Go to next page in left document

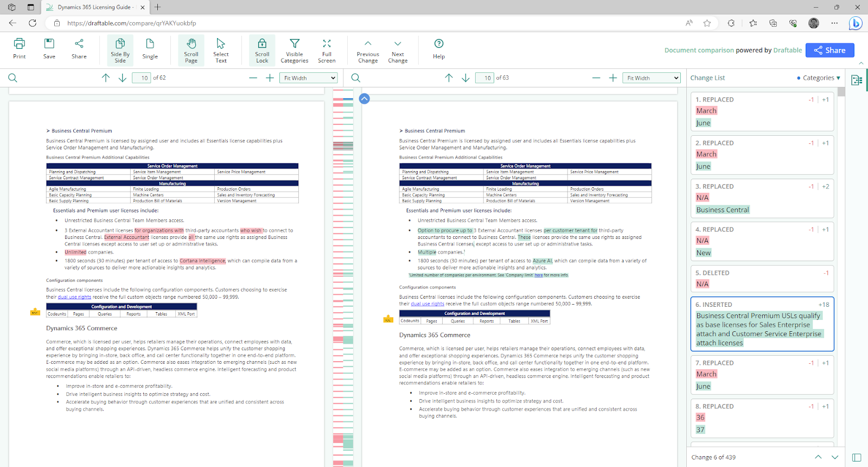point(123,78)
